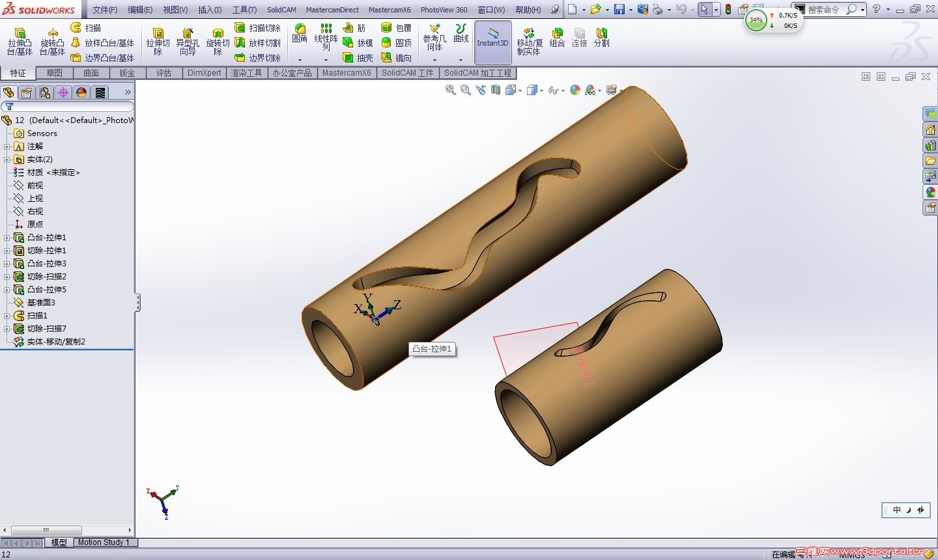Activate the Revolved Cut tool (旋转切除)
The height and width of the screenshot is (560, 938).
pyautogui.click(x=218, y=41)
